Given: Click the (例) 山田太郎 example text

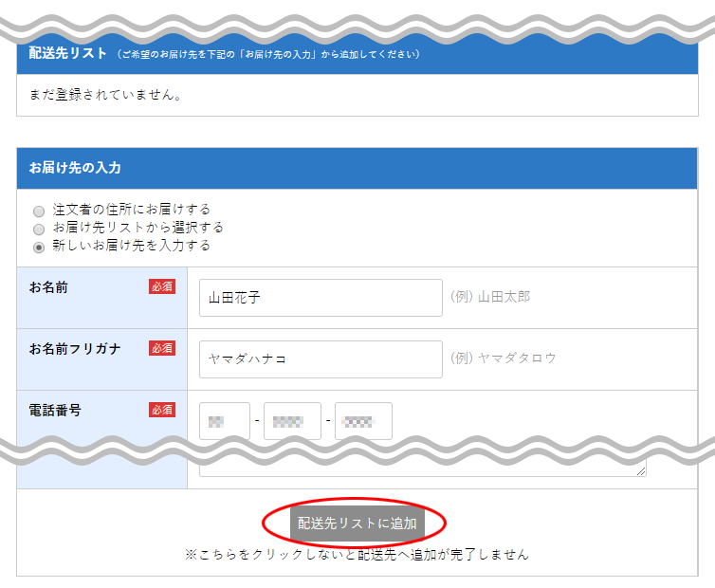Looking at the screenshot, I should tap(490, 297).
